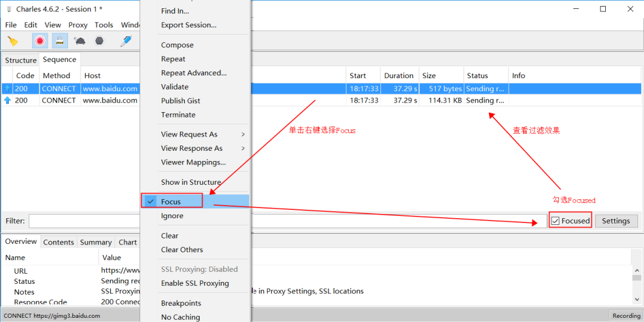
Task: Open the View menu
Action: pos(52,25)
